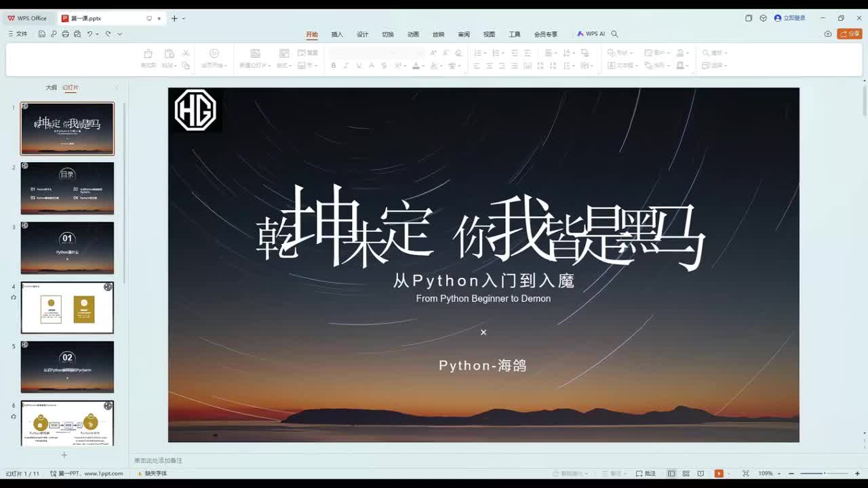868x488 pixels.
Task: Click the plus icon to open new tab
Action: point(174,18)
